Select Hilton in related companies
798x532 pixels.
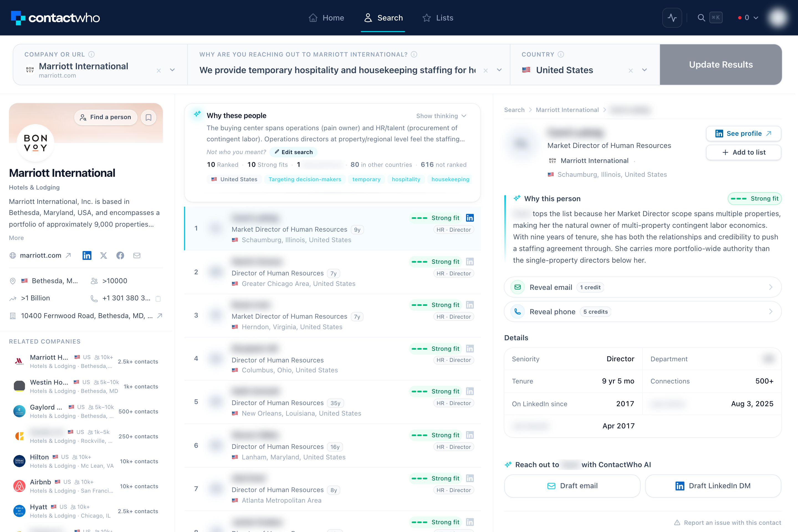pos(86,461)
